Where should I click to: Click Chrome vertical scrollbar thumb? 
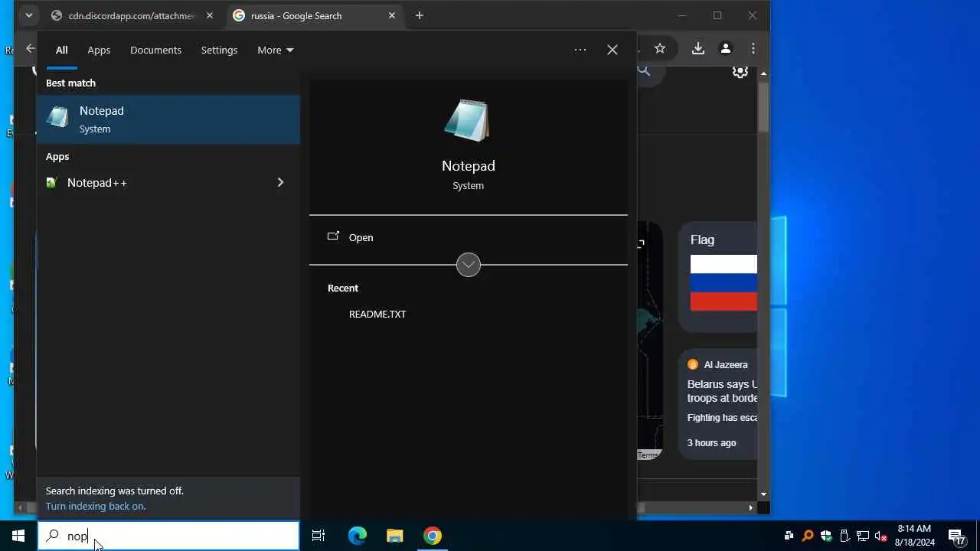[x=763, y=106]
